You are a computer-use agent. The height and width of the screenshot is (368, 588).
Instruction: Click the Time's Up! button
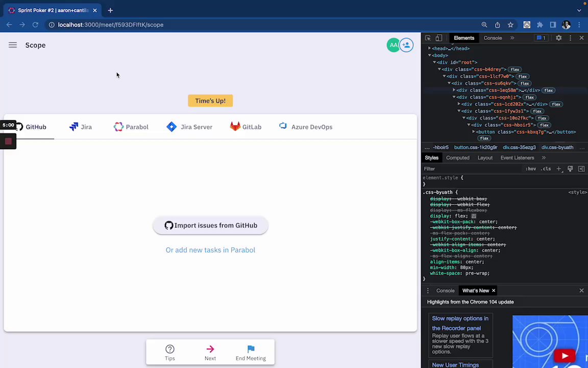click(210, 101)
